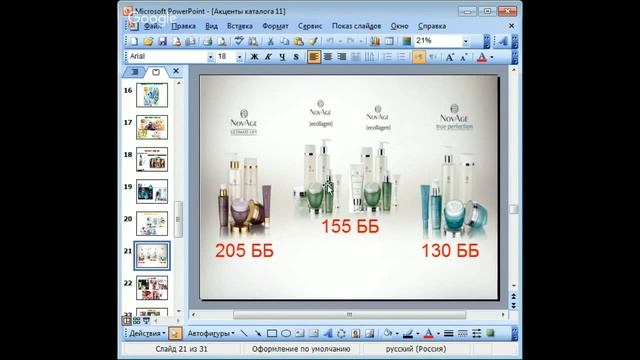The image size is (640, 360).
Task: Copy the selection to the clipboard
Action: (x=284, y=41)
